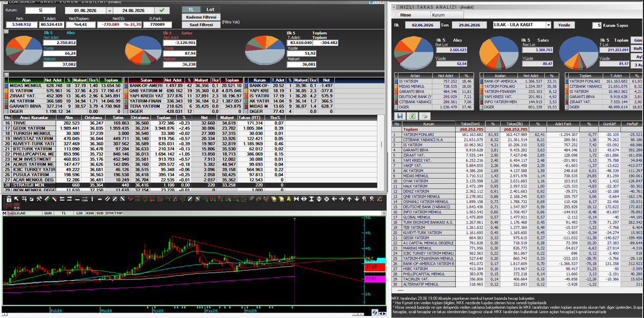Select GUN period in chart header
The image size is (644, 318).
pyautogui.click(x=48, y=213)
